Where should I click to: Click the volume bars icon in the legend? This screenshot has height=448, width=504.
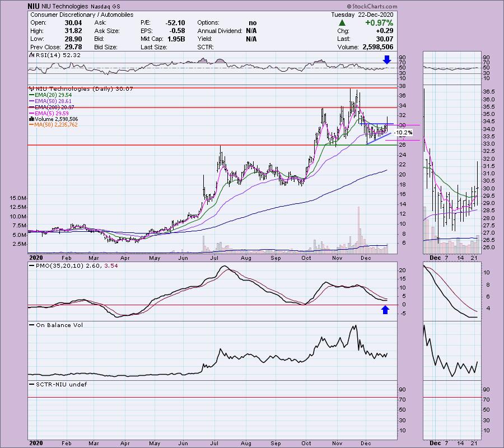tap(31, 119)
